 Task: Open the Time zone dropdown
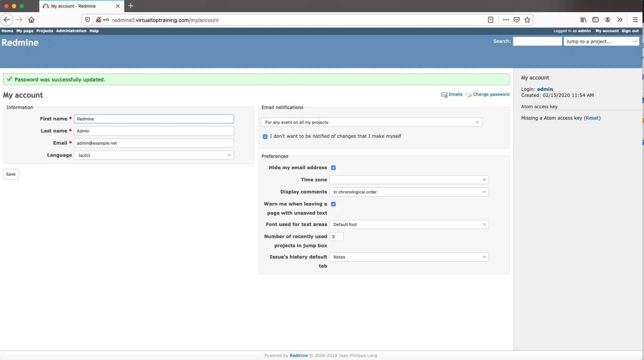409,180
